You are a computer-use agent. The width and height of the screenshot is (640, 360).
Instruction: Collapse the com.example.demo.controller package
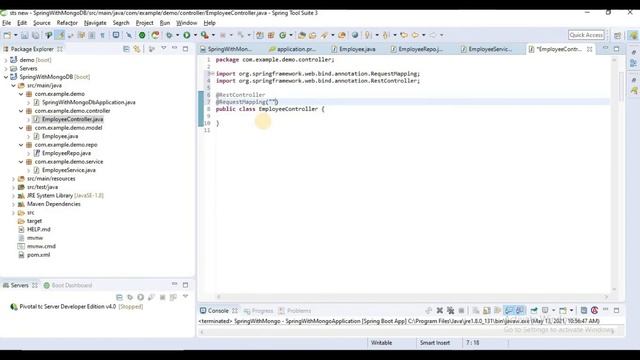coord(21,111)
